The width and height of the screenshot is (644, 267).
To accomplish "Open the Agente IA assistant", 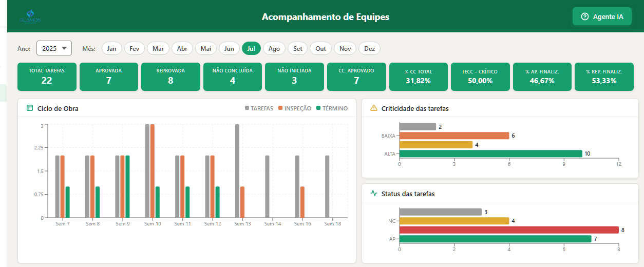I will click(602, 16).
